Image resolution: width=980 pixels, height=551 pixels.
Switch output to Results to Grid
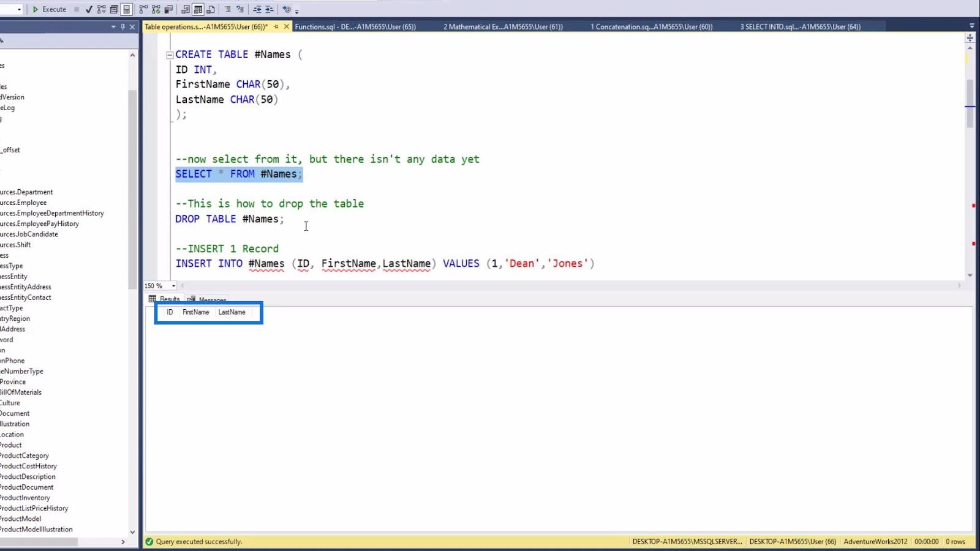(x=198, y=9)
